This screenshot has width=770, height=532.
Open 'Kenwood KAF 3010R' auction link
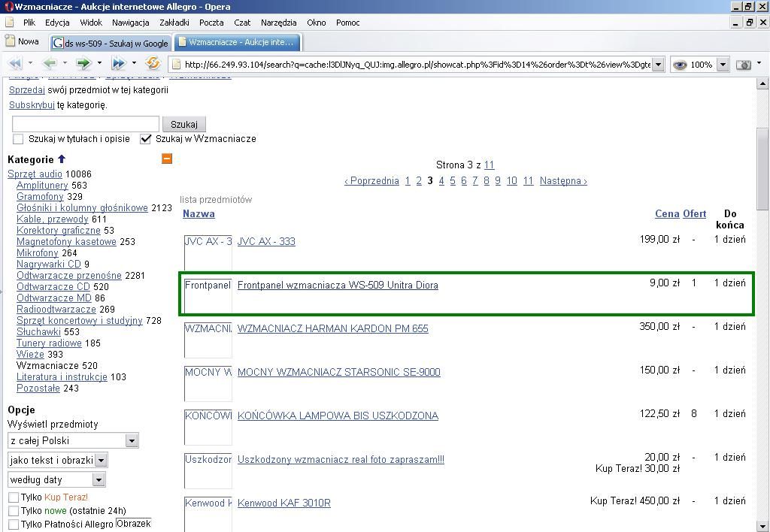click(283, 503)
